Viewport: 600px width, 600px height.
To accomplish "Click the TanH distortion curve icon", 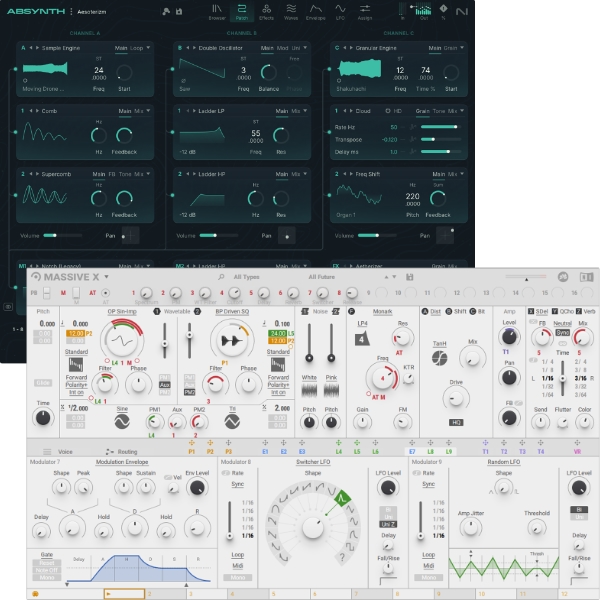I will pos(440,358).
